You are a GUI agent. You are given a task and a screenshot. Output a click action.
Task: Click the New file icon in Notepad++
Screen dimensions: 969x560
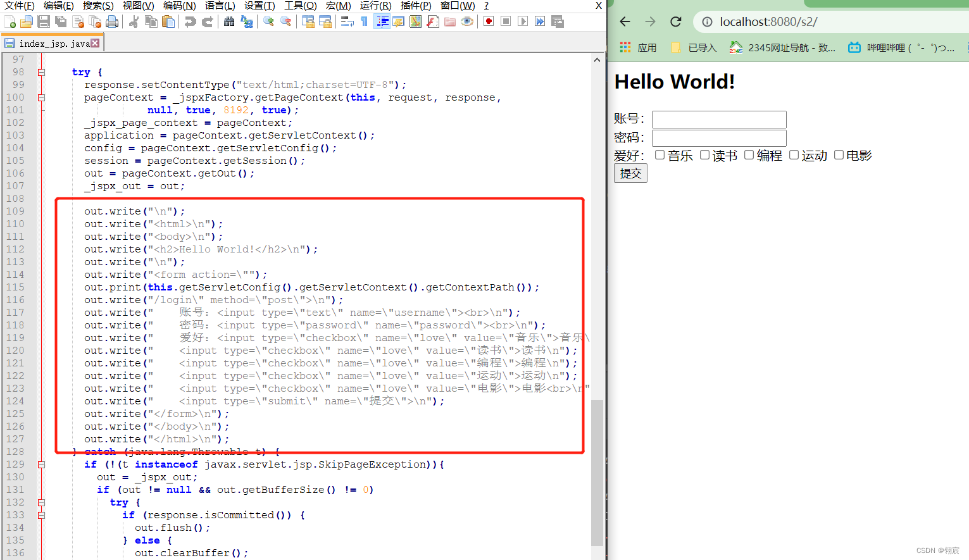coord(9,22)
